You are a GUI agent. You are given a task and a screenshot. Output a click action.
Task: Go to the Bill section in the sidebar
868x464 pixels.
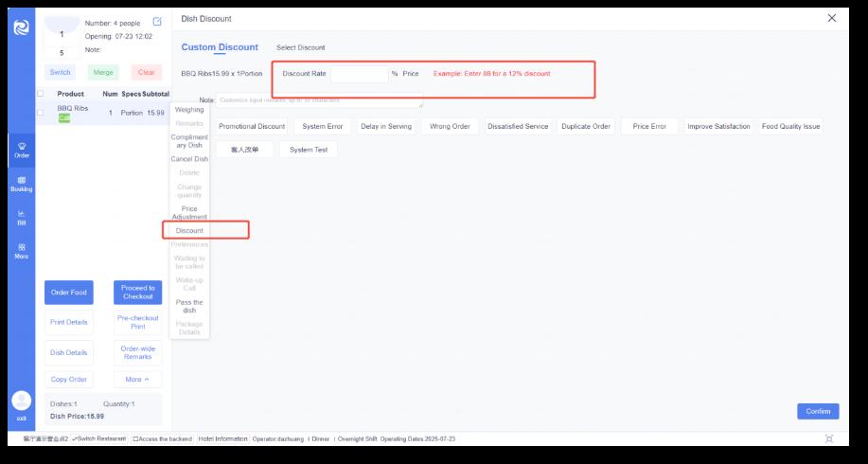pos(21,218)
